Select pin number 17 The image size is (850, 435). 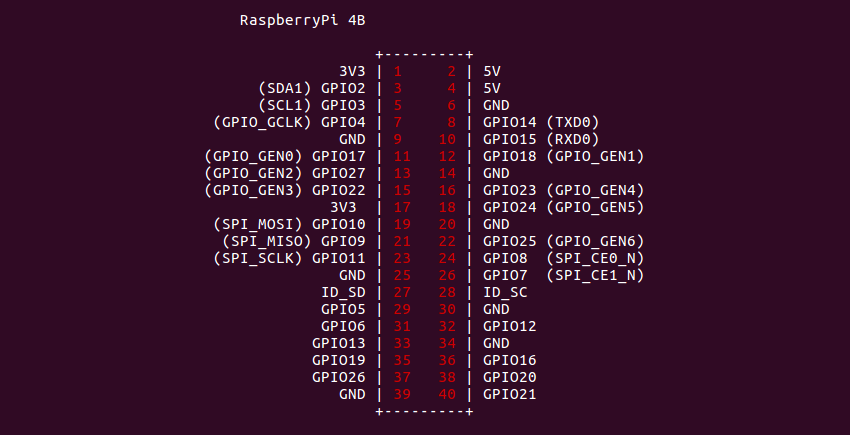[402, 208]
